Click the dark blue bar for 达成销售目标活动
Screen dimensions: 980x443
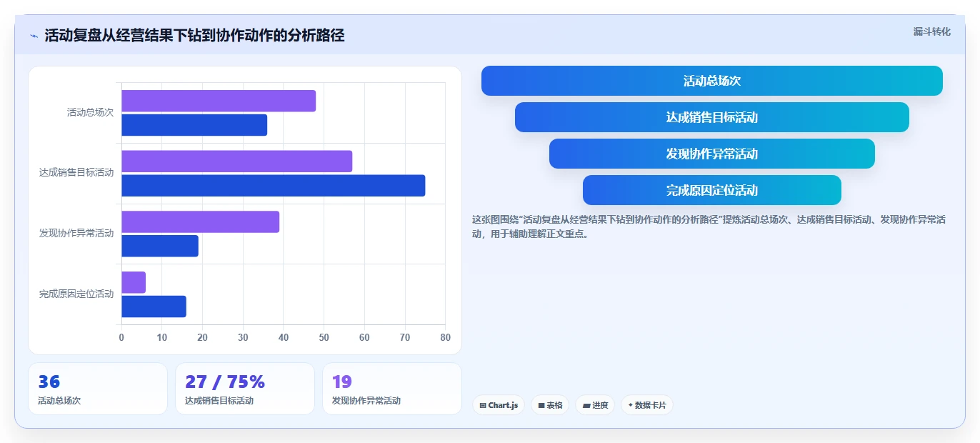coord(273,186)
